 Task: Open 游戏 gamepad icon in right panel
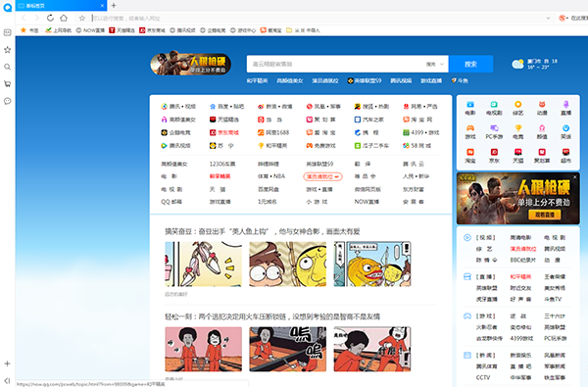click(469, 132)
